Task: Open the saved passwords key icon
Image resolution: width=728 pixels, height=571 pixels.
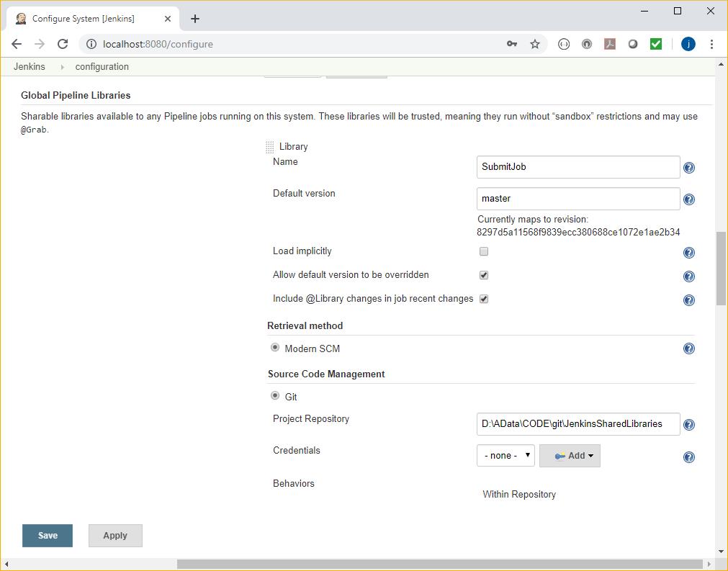Action: 512,44
